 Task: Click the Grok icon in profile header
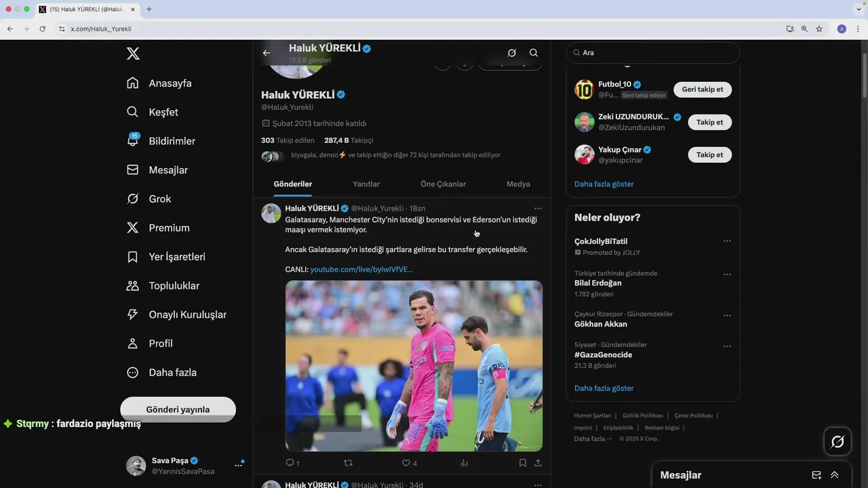(x=512, y=53)
